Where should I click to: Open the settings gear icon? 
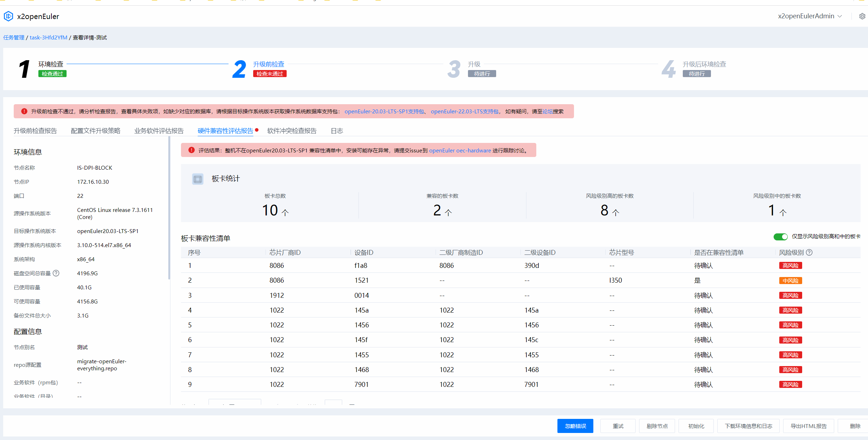coord(862,16)
